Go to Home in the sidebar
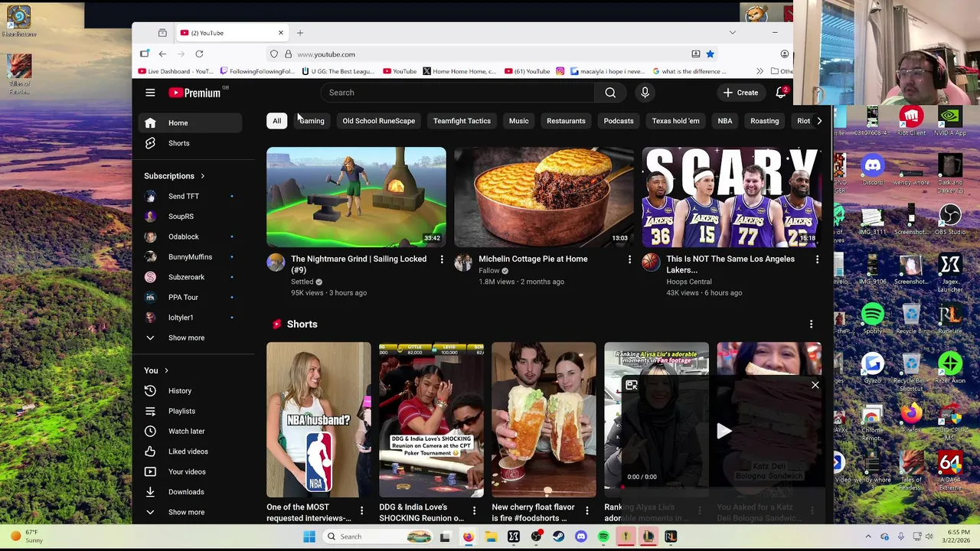 pyautogui.click(x=191, y=123)
